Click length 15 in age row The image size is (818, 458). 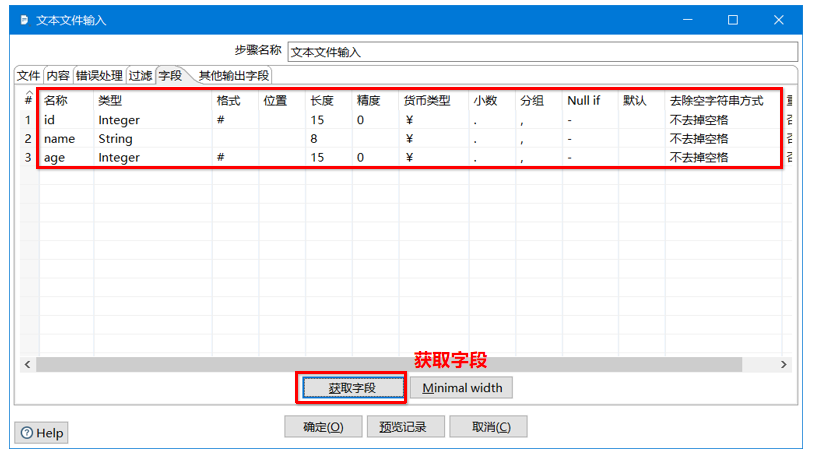(329, 158)
